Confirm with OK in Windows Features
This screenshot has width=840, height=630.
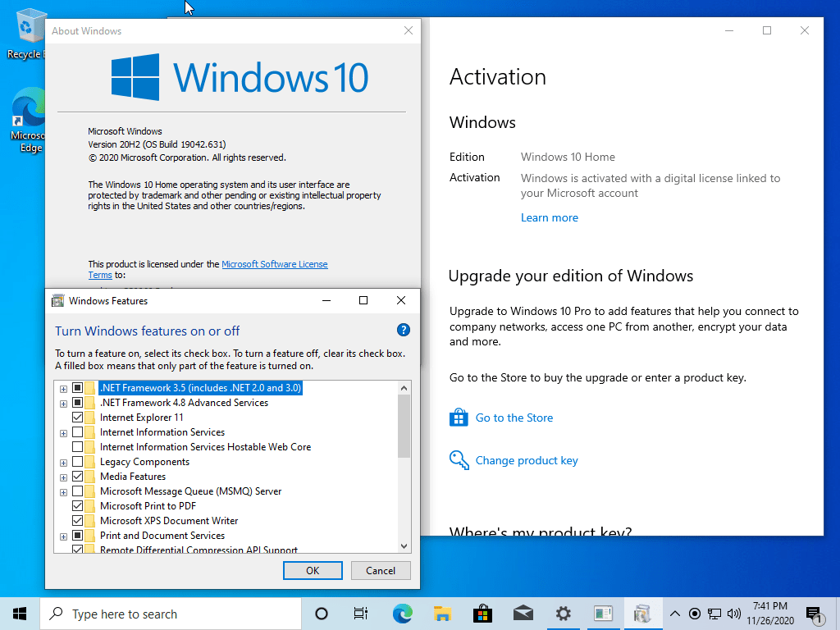tap(313, 571)
